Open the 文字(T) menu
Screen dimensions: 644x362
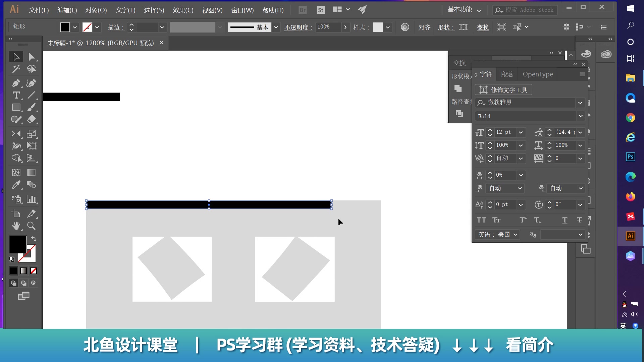point(125,10)
